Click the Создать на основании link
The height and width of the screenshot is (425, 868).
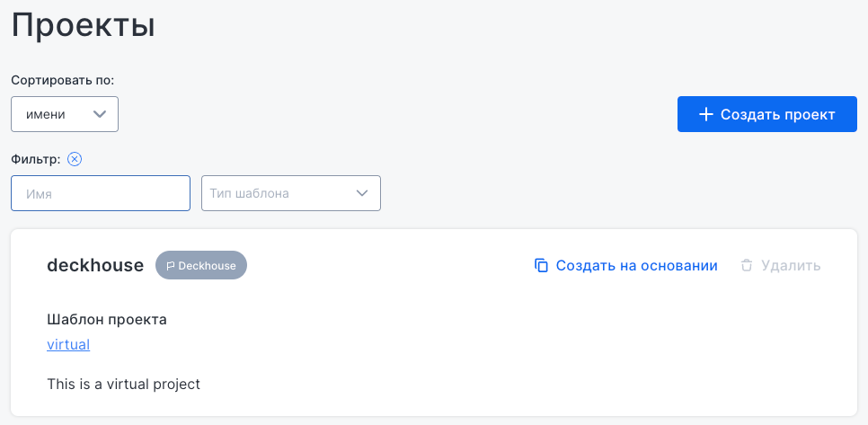pos(636,265)
